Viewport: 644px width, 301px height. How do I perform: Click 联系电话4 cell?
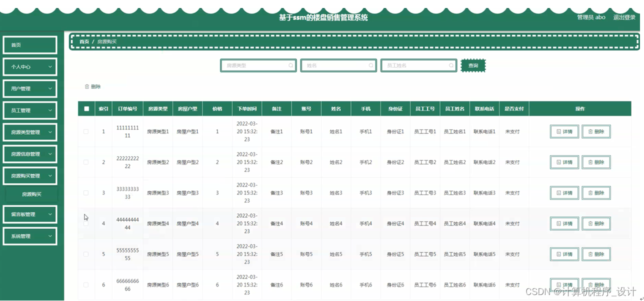click(484, 223)
